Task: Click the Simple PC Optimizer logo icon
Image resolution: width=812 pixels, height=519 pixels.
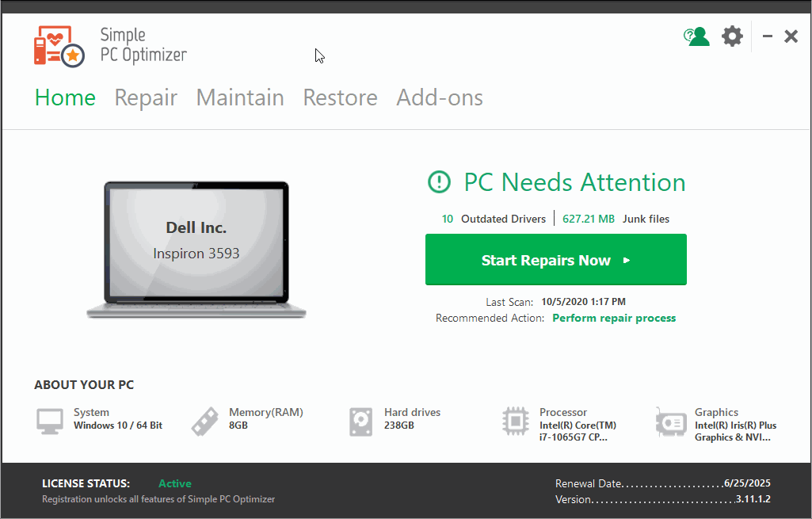Action: pos(59,46)
